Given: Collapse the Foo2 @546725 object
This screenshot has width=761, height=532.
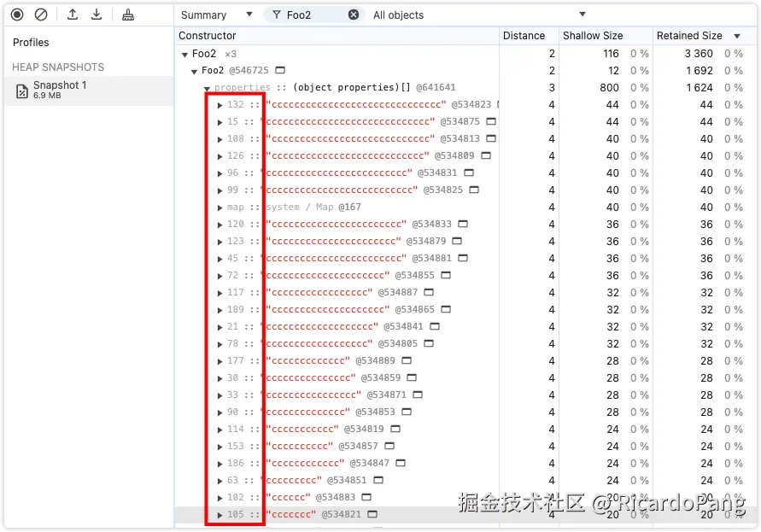Looking at the screenshot, I should click(x=194, y=72).
